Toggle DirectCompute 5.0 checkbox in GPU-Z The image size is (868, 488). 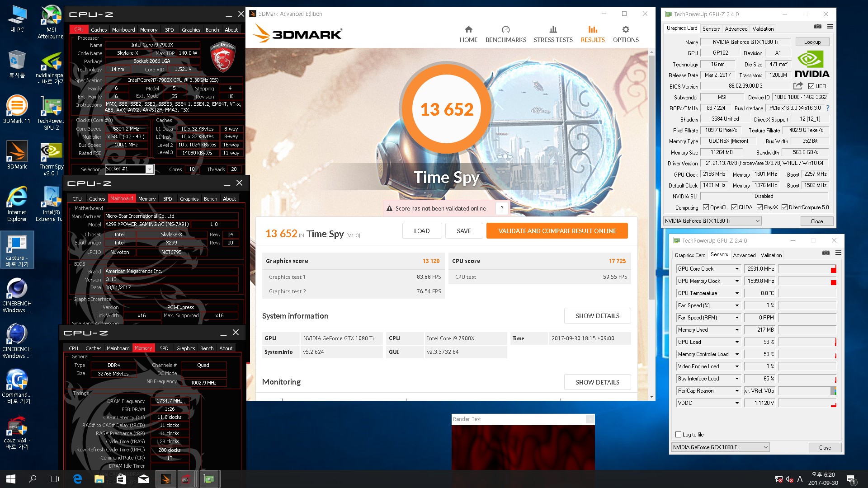coord(784,207)
